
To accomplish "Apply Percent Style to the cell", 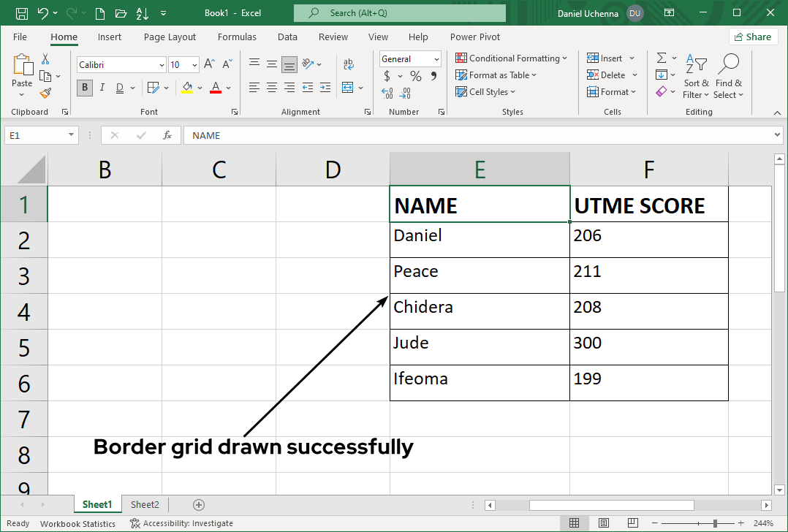I will click(x=415, y=76).
